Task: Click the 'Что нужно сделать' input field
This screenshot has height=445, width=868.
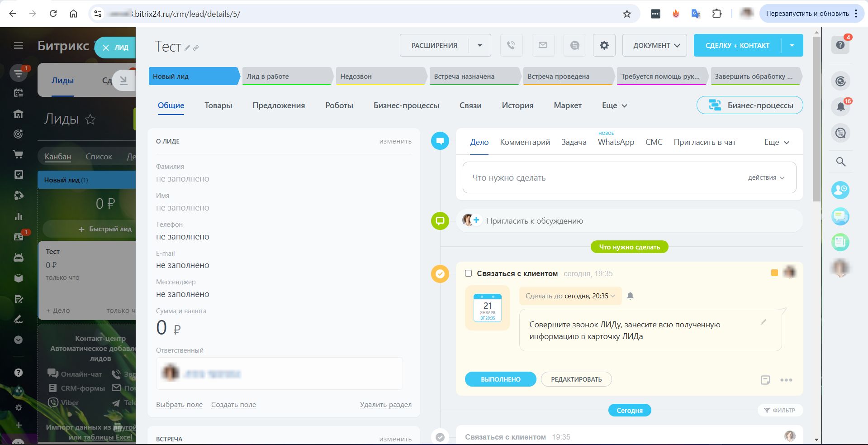Action: (602, 178)
